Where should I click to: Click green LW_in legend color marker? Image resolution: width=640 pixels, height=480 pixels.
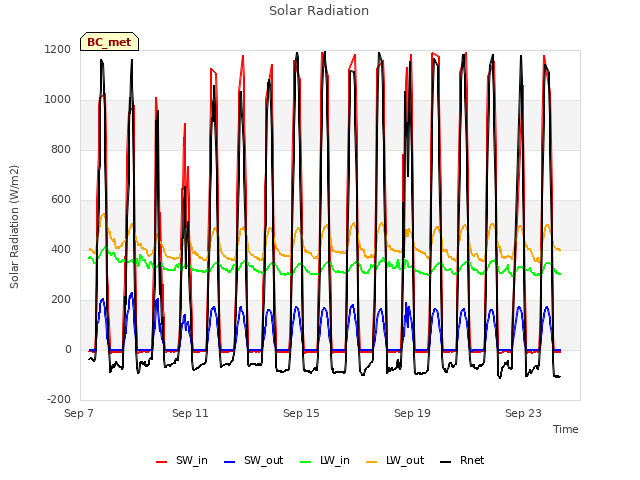pos(306,462)
